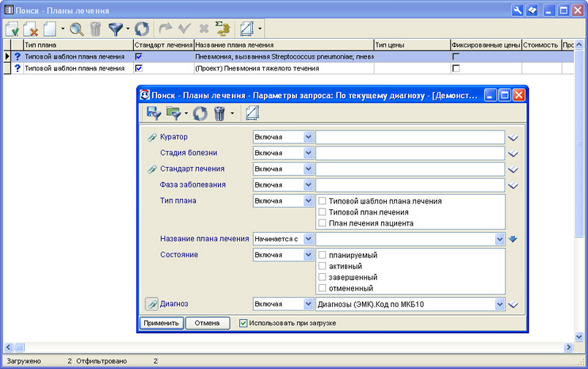Image resolution: width=588 pixels, height=369 pixels.
Task: Click the paperclip button next to Диагноз
Action: click(x=151, y=304)
